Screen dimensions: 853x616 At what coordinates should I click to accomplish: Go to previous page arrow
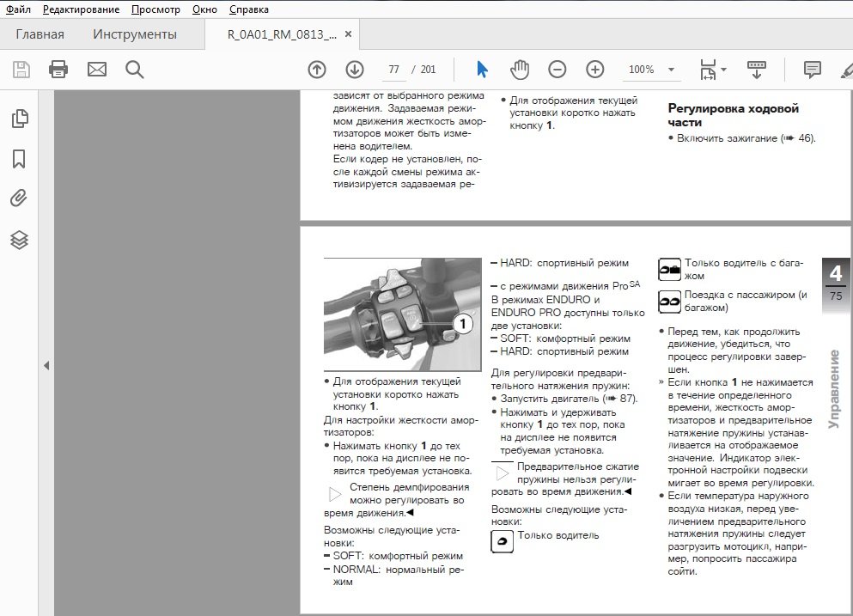tap(317, 70)
